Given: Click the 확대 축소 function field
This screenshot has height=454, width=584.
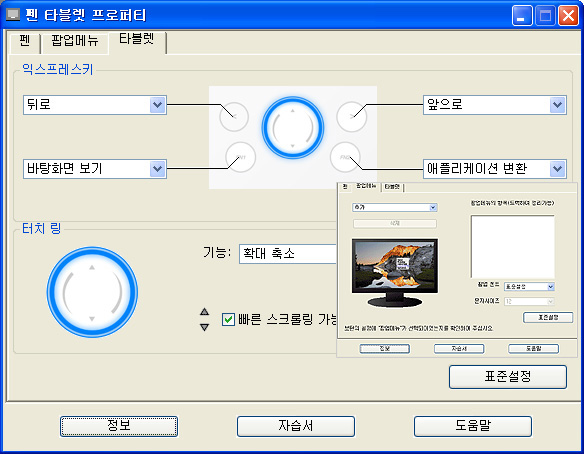Looking at the screenshot, I should [288, 254].
